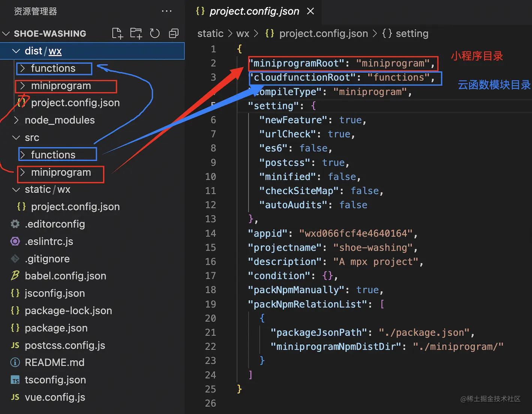Click the git icon beside .gitignore
The image size is (532, 414).
(15, 259)
